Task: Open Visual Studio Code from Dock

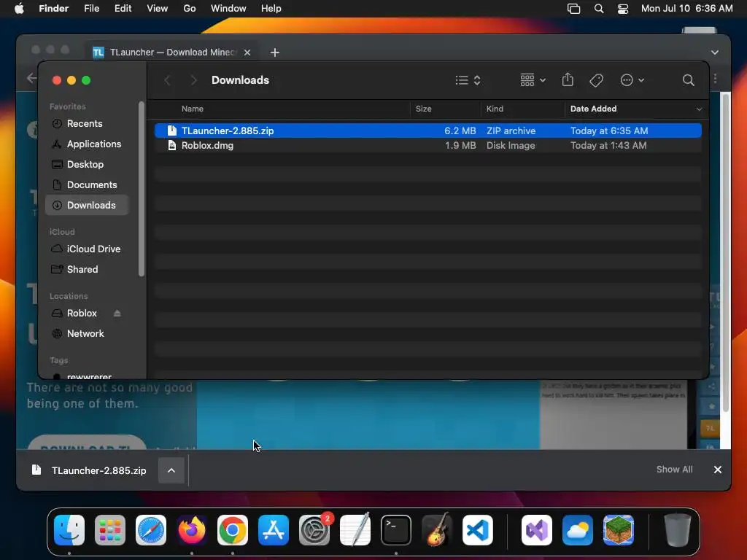Action: 478,530
